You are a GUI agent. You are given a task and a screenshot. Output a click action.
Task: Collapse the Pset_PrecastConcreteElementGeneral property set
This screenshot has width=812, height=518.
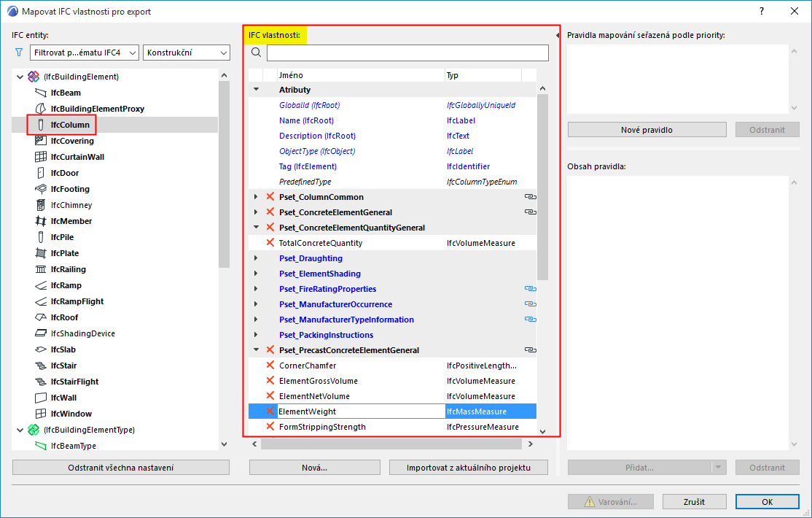tap(256, 350)
